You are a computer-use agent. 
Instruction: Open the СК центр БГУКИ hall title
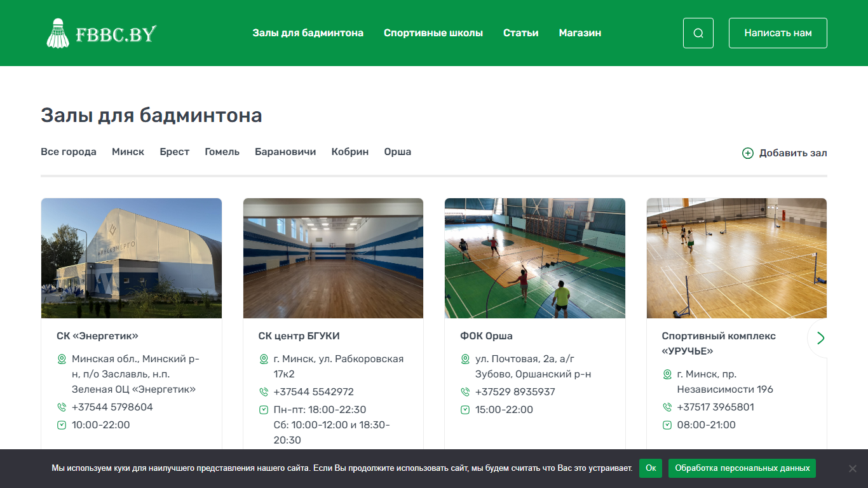coord(299,336)
